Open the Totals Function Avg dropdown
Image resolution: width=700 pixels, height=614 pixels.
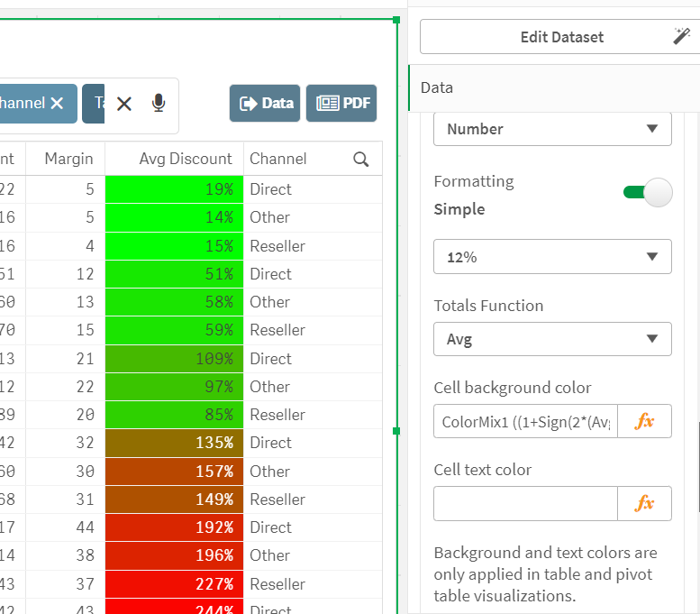(x=552, y=339)
